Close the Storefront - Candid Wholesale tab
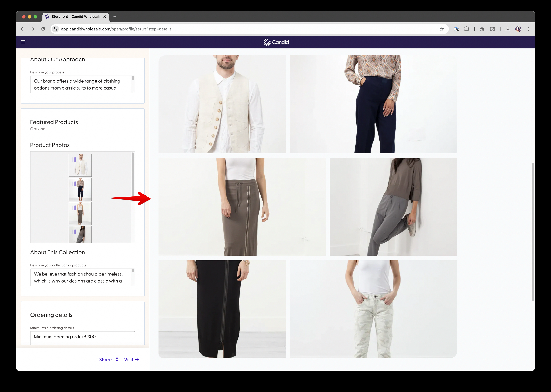The width and height of the screenshot is (551, 392). 104,17
